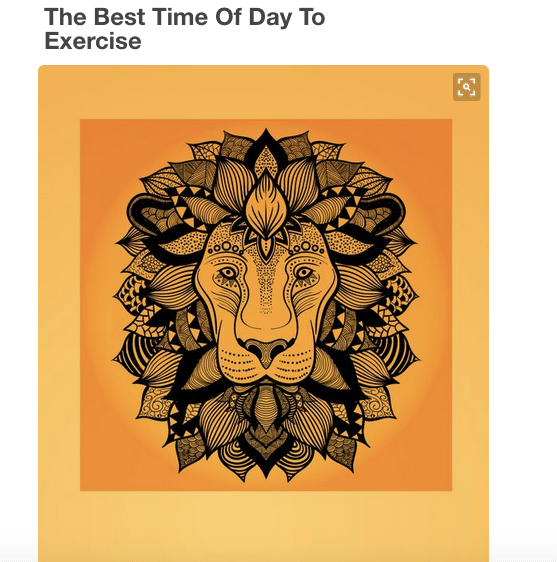Click the word "Best" in the title
The height and width of the screenshot is (562, 557).
[x=119, y=17]
